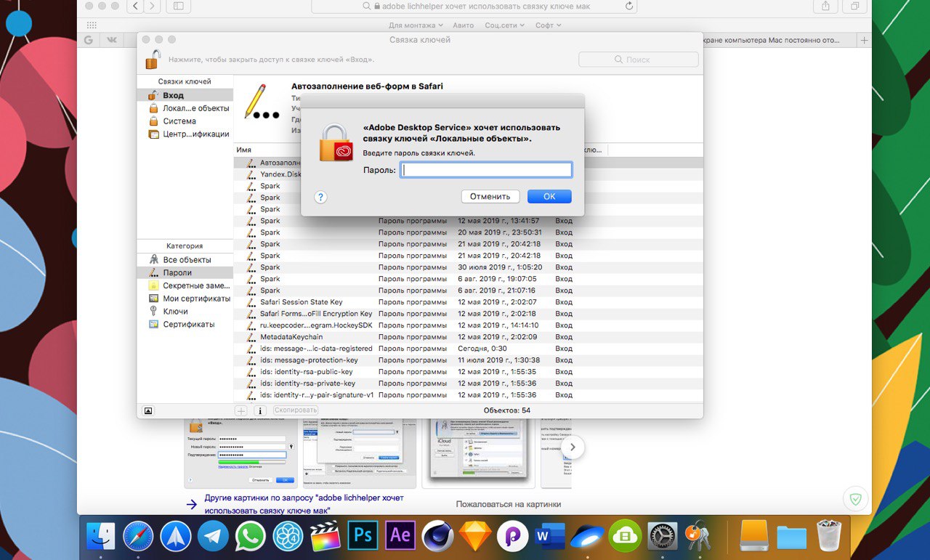Select the «Система» keychain
This screenshot has width=930, height=560.
pos(185,121)
